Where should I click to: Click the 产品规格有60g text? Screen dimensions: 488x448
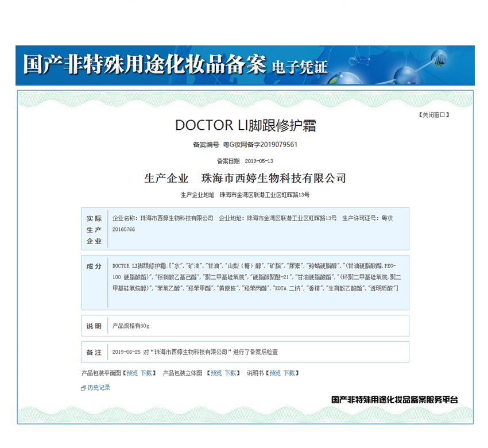click(131, 326)
